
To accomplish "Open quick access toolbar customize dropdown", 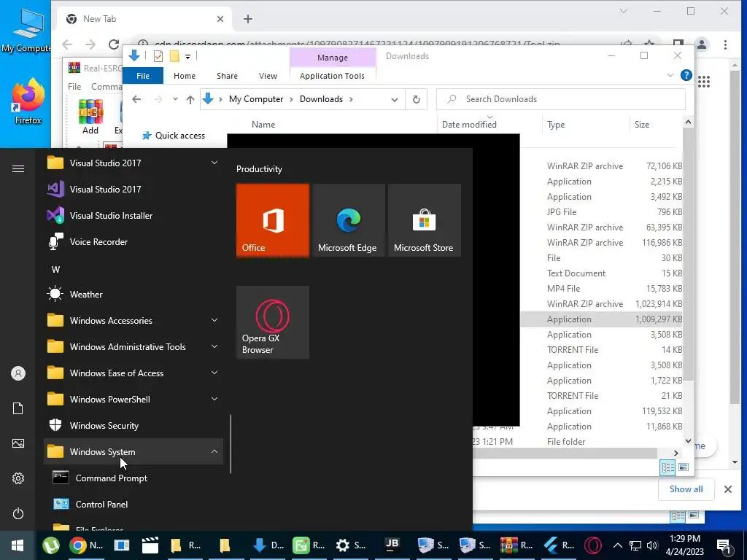I will click(x=187, y=57).
